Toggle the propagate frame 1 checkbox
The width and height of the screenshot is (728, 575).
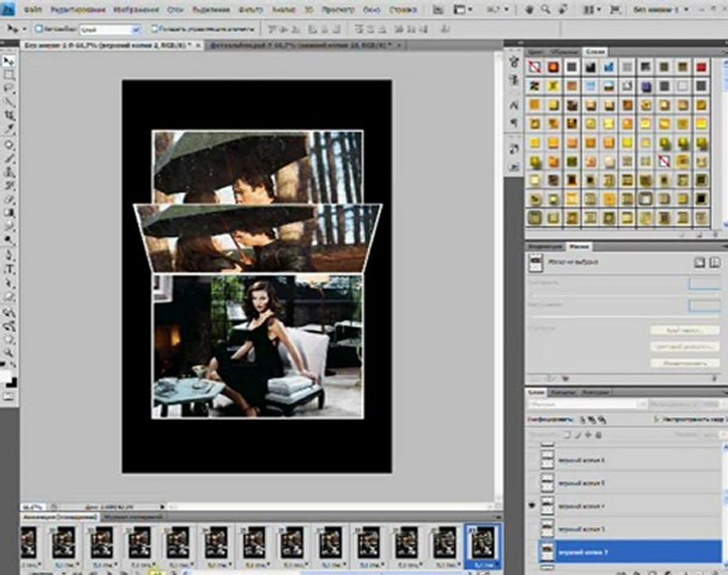pyautogui.click(x=658, y=419)
